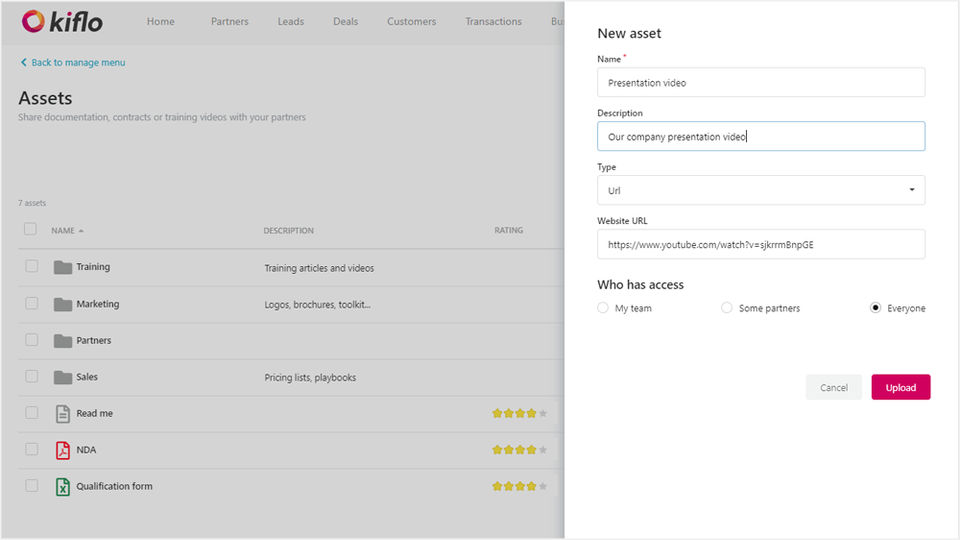Select the My team access option
This screenshot has height=540, width=960.
pos(603,308)
